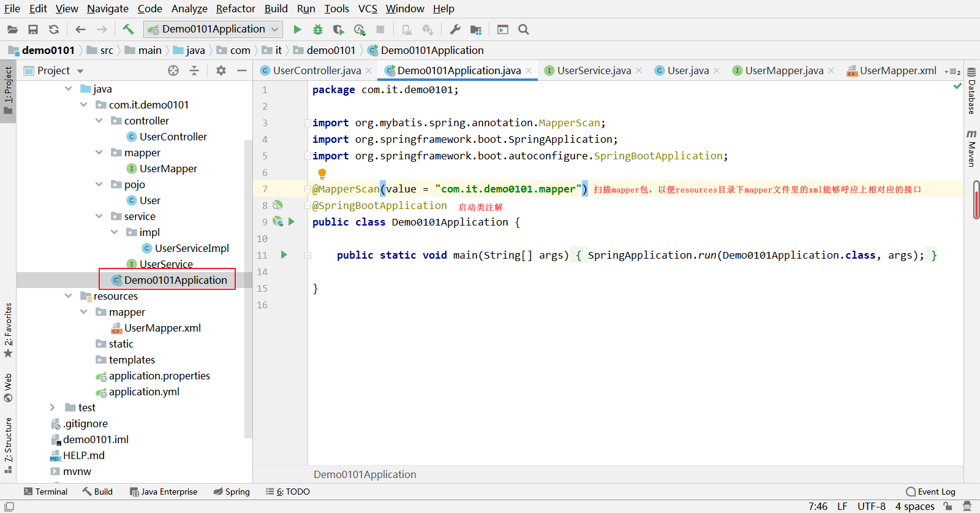This screenshot has height=513, width=980.
Task: Navigate back with the left arrow icon
Action: (80, 29)
